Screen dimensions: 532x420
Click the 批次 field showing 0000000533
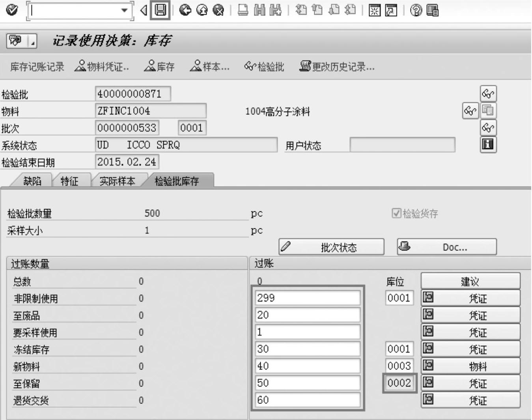click(127, 128)
